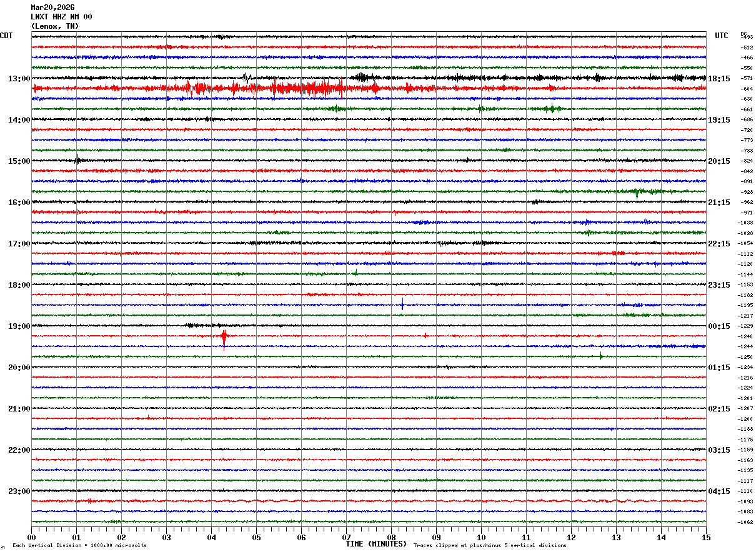Click the '01' minute axis tick label
This screenshot has height=554, width=756.
click(x=76, y=537)
